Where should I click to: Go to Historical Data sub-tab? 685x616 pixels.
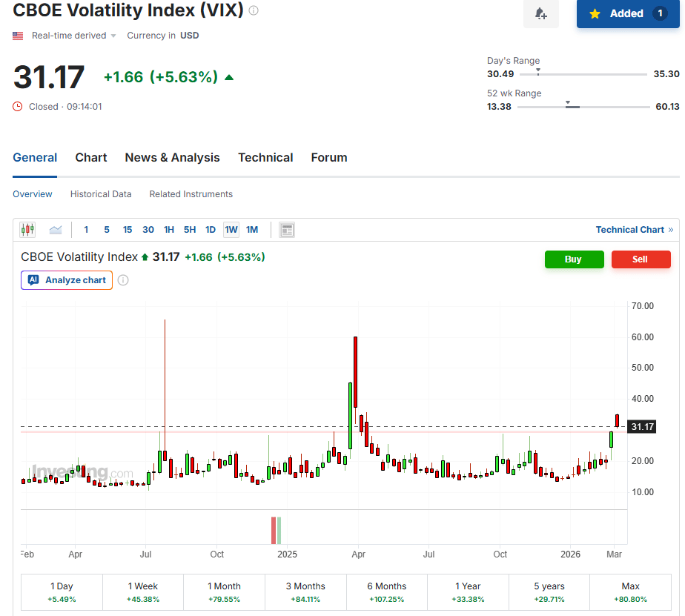pos(101,194)
